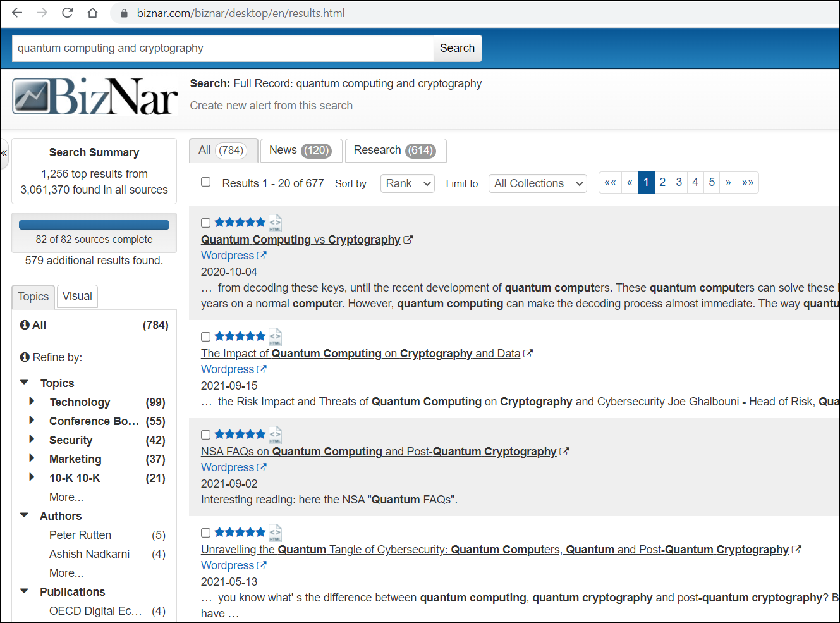The width and height of the screenshot is (840, 623).
Task: Expand the Conference Bo… topic
Action: tap(32, 420)
